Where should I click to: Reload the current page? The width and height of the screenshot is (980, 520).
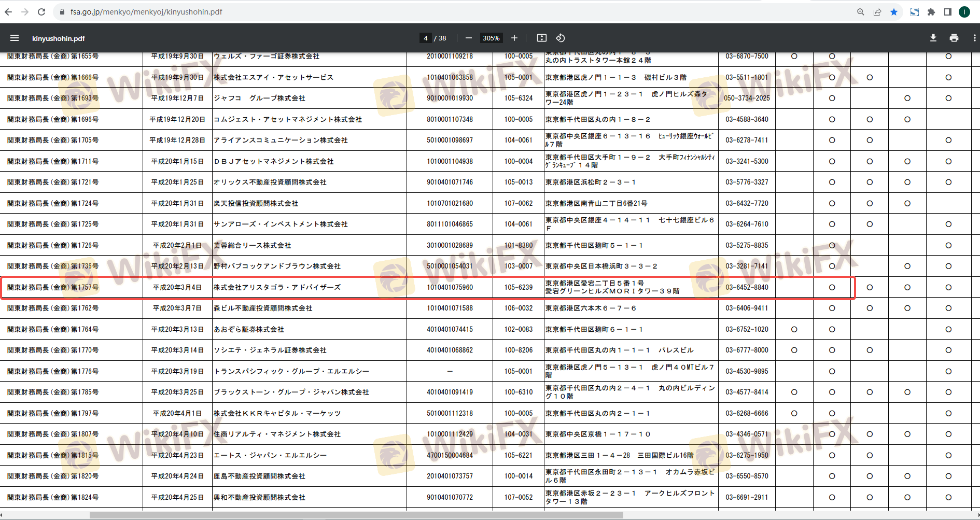pos(41,11)
